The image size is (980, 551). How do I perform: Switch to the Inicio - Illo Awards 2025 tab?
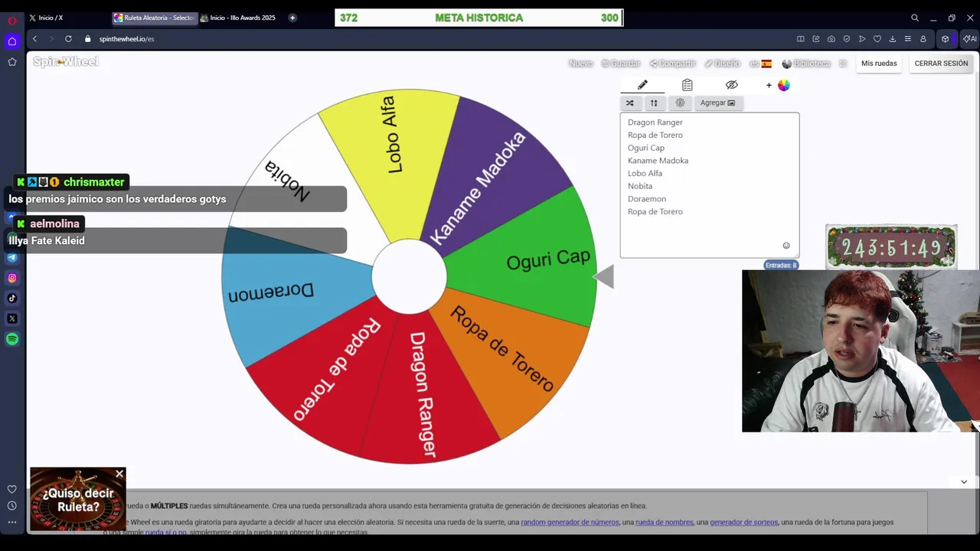click(x=241, y=18)
